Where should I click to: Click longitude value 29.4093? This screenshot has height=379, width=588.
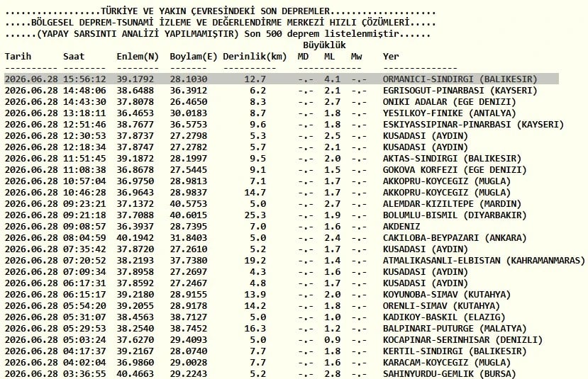tap(188, 339)
